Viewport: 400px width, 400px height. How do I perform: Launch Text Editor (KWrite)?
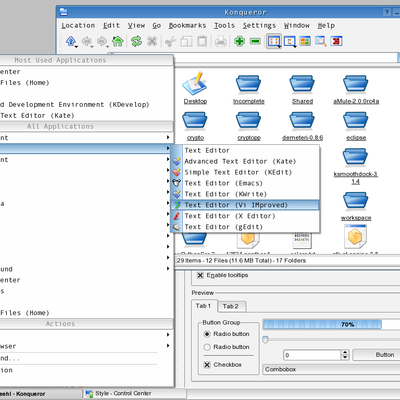245,194
